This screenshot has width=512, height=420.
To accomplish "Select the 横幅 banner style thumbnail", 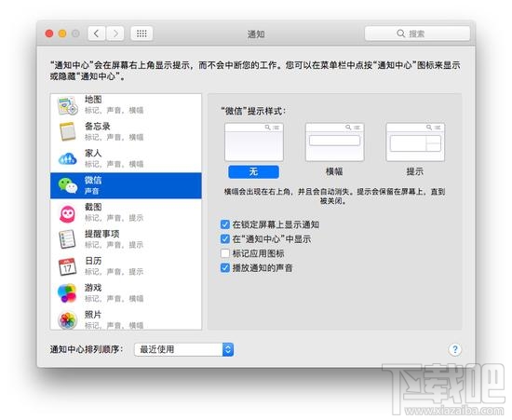I will coord(334,142).
